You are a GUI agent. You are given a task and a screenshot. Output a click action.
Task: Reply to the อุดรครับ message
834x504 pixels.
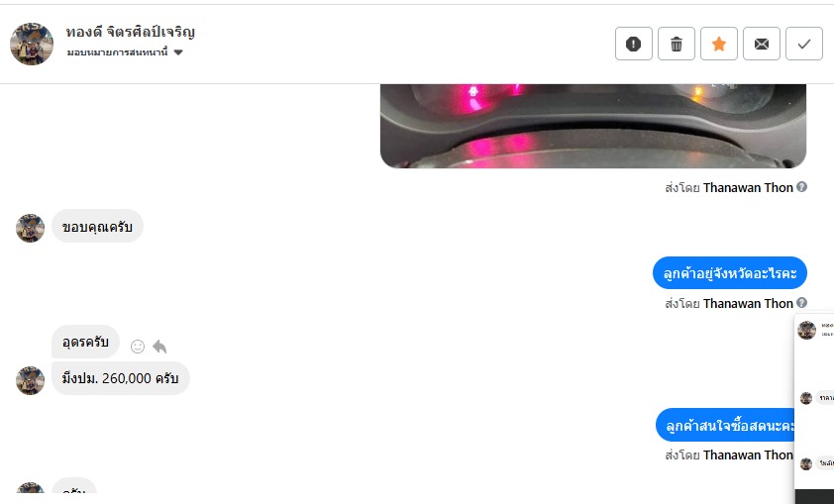[159, 347]
